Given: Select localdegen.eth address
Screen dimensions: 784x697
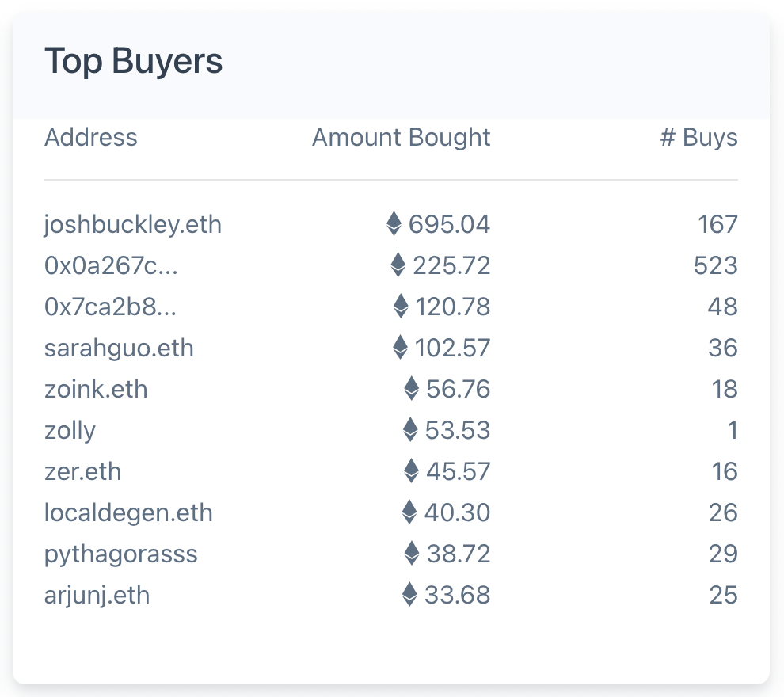Looking at the screenshot, I should pos(128,513).
